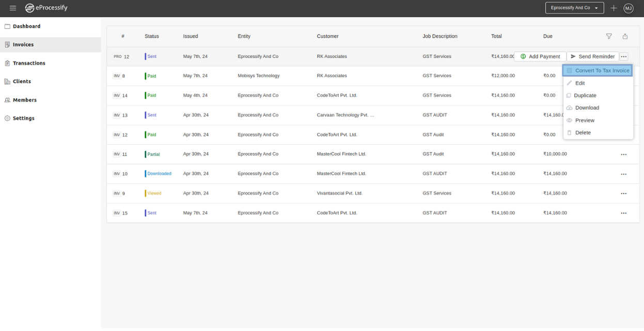Open the Members page in sidebar

click(x=24, y=100)
